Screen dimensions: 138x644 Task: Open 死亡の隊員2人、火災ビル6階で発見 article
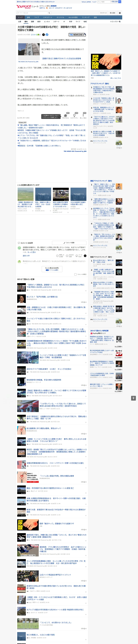41,635
